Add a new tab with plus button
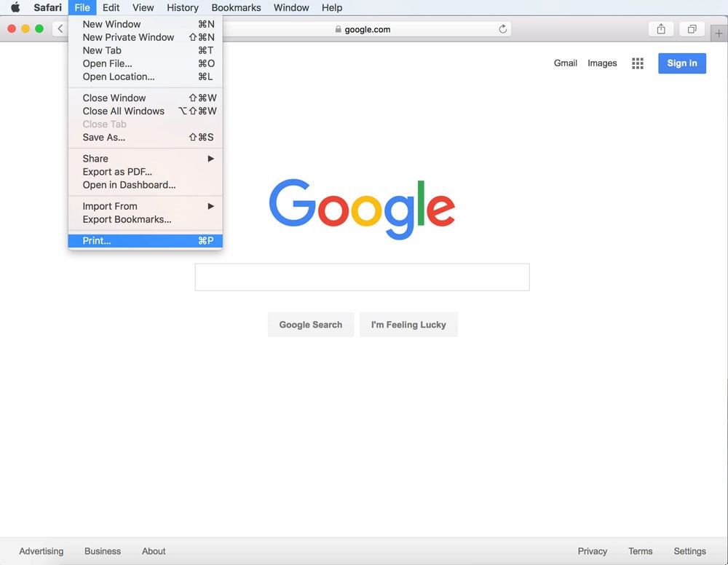The height and width of the screenshot is (565, 728). point(719,33)
